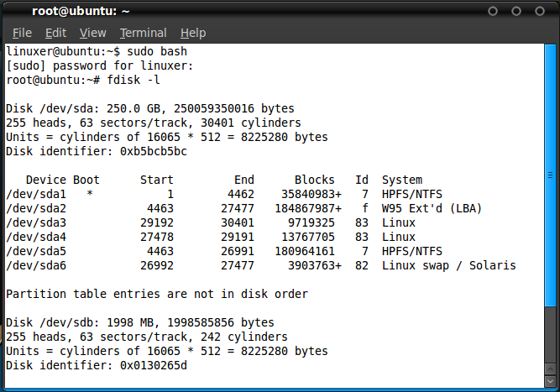Click the blocks value '184867987+'
The height and width of the screenshot is (392, 560).
click(x=308, y=208)
